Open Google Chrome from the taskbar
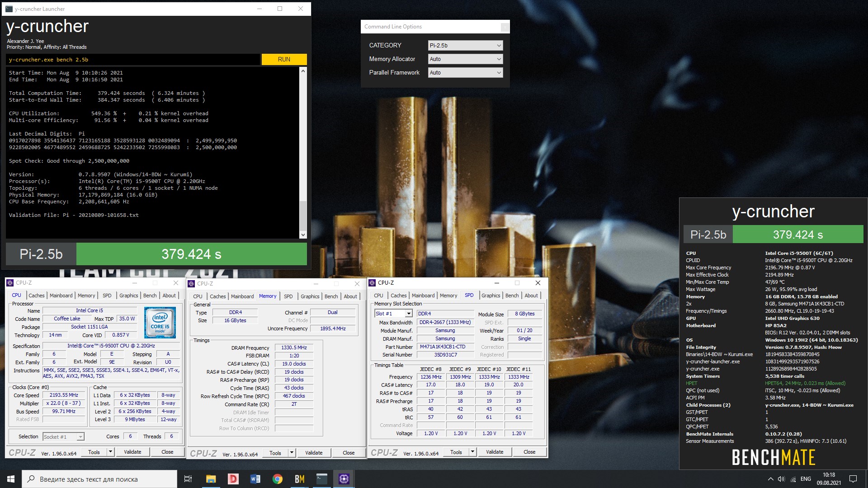Viewport: 868px width, 488px height. (278, 479)
